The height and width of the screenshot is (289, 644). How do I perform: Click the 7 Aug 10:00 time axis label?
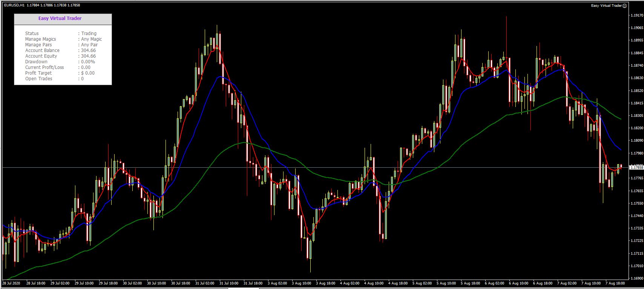pyautogui.click(x=591, y=283)
